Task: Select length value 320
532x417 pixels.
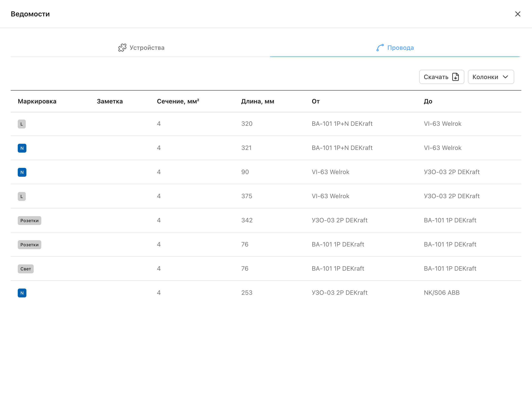Action: (247, 124)
